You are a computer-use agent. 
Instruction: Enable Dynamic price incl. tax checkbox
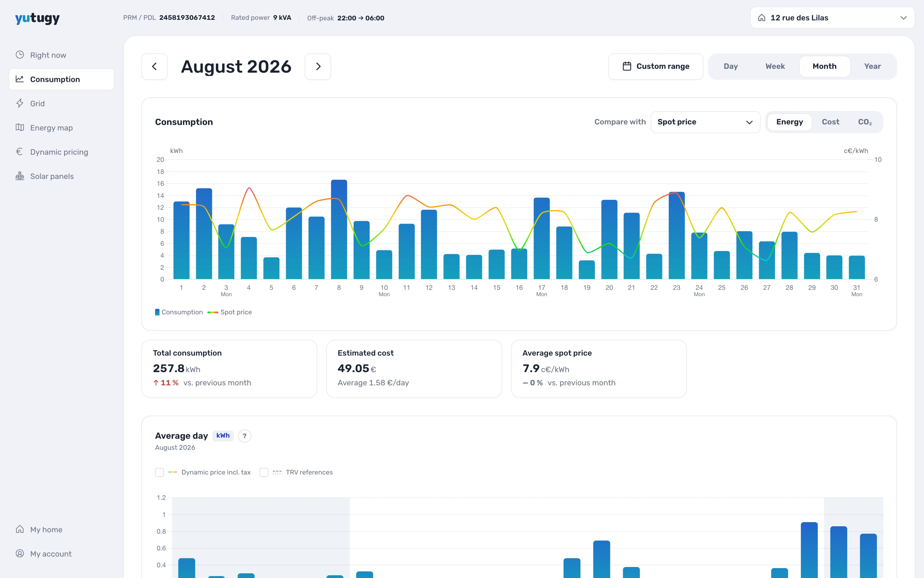[159, 472]
